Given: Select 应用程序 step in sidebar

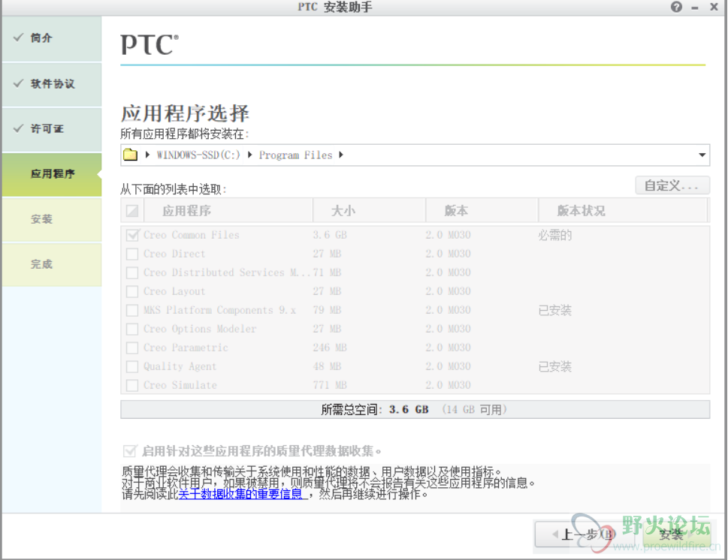Looking at the screenshot, I should pos(52,174).
